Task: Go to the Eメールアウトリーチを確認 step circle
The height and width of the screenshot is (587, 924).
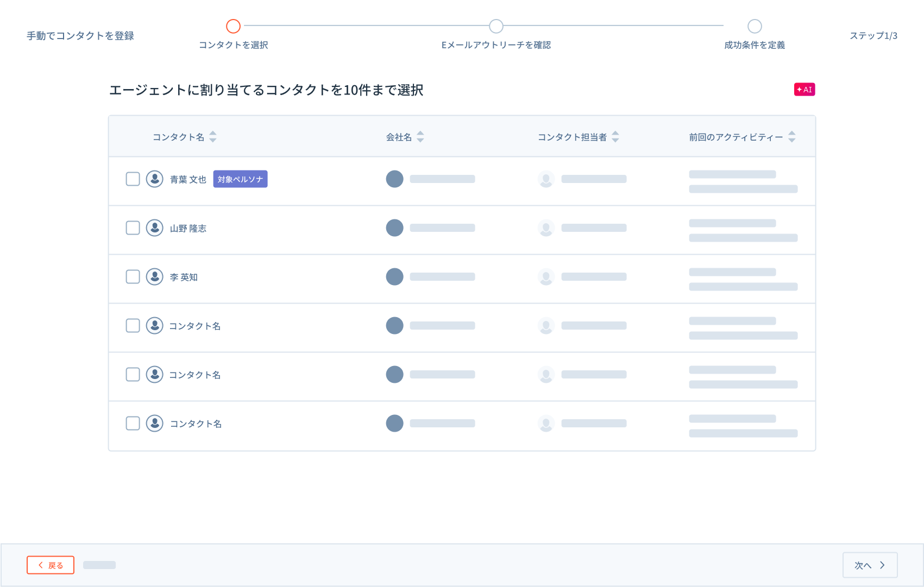Action: point(496,26)
